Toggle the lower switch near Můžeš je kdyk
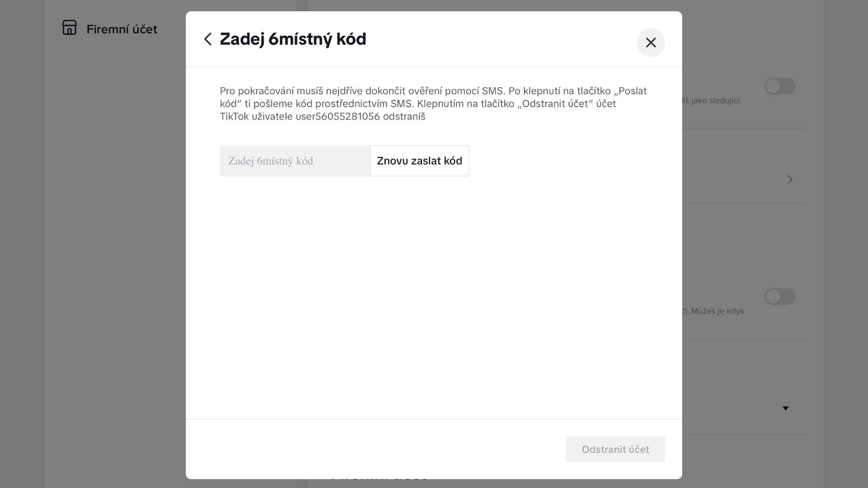 tap(780, 297)
